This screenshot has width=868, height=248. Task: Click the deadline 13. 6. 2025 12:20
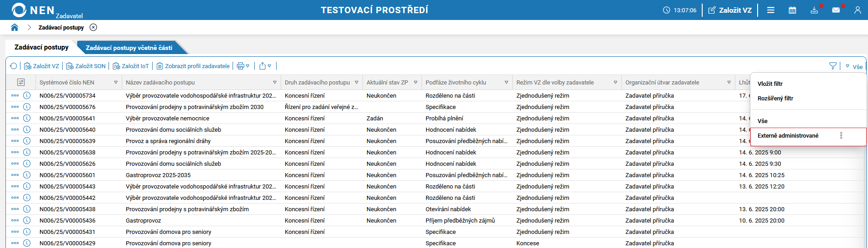click(762, 186)
